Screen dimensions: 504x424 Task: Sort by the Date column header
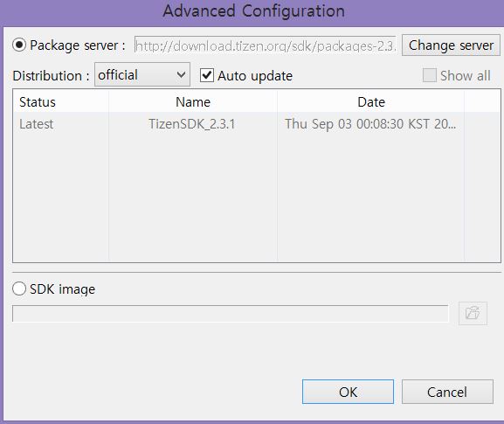371,102
